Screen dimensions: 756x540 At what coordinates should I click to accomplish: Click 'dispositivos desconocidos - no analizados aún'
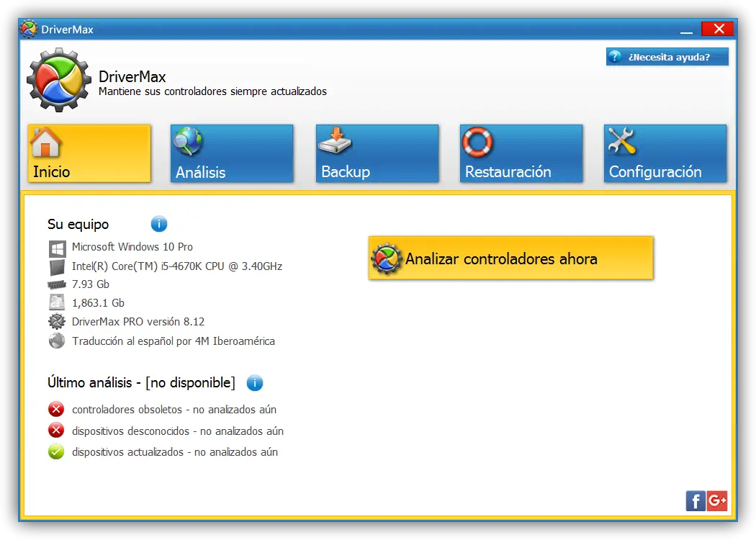coord(178,431)
